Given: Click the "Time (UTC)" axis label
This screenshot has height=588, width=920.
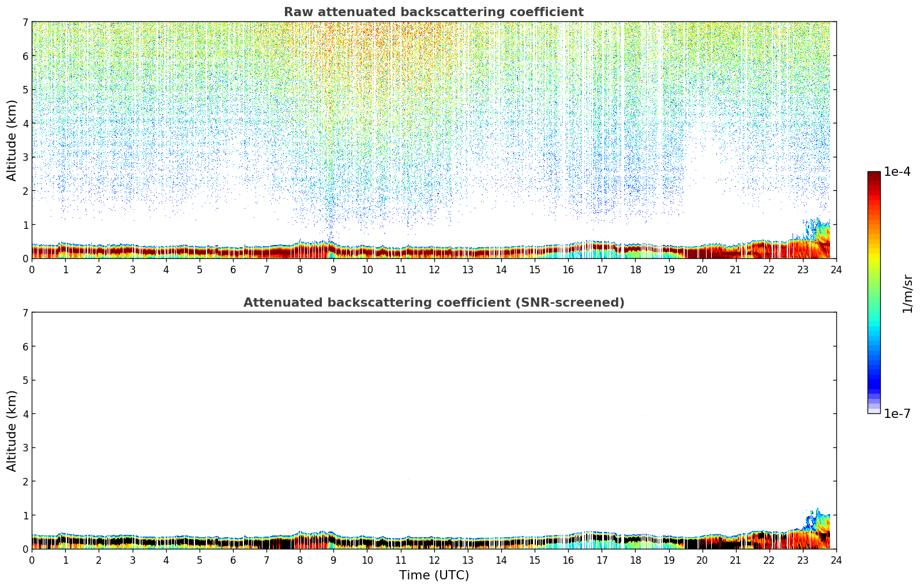Looking at the screenshot, I should click(x=434, y=575).
